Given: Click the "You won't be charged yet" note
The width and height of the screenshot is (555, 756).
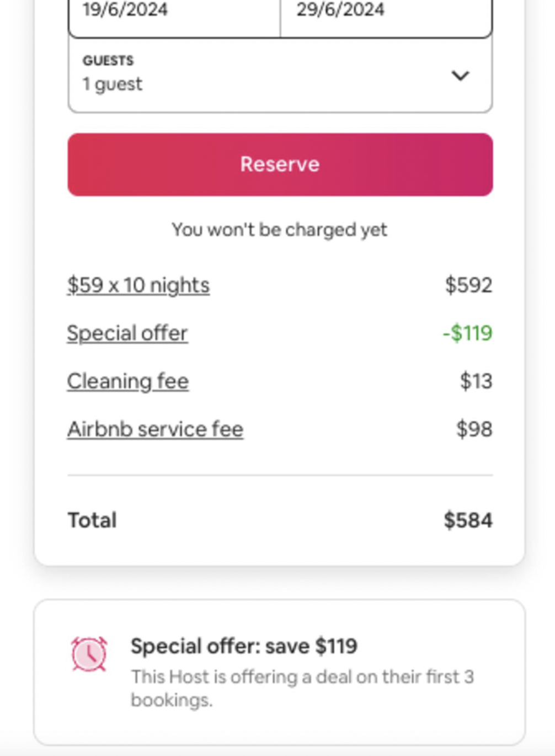Looking at the screenshot, I should click(x=280, y=230).
